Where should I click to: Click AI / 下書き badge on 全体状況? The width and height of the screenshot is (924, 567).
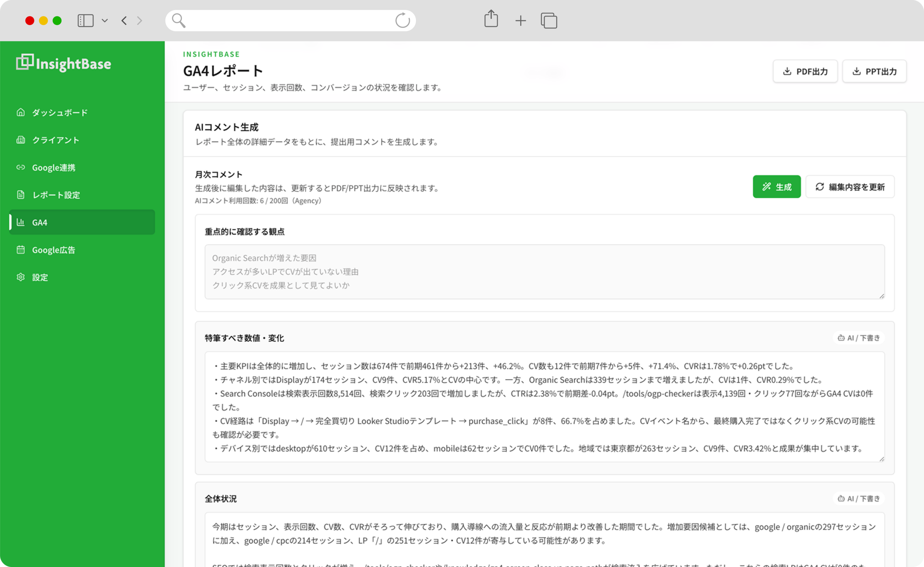[x=859, y=498]
